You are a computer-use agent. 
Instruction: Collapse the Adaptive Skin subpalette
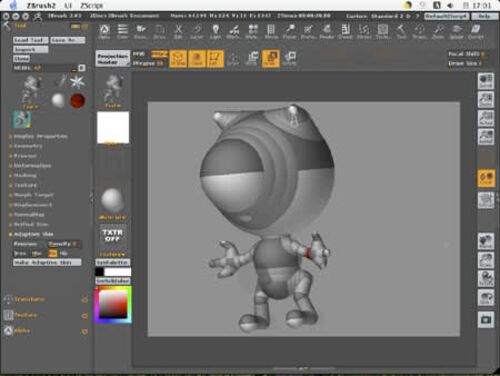(33, 234)
